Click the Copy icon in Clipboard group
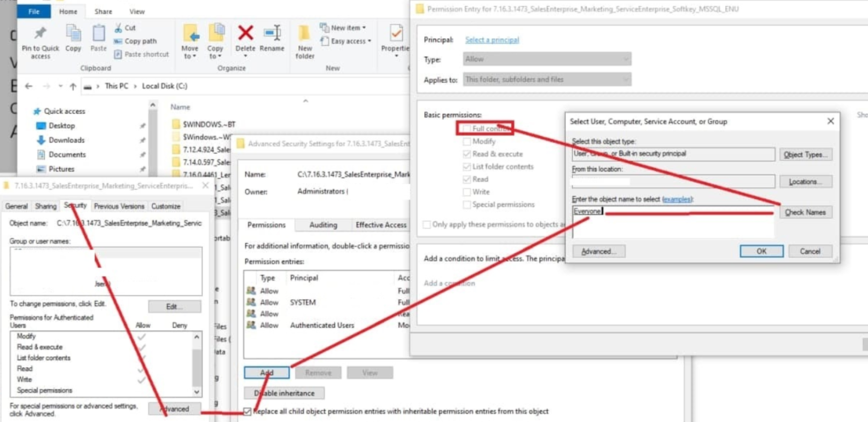The height and width of the screenshot is (422, 868). tap(73, 34)
